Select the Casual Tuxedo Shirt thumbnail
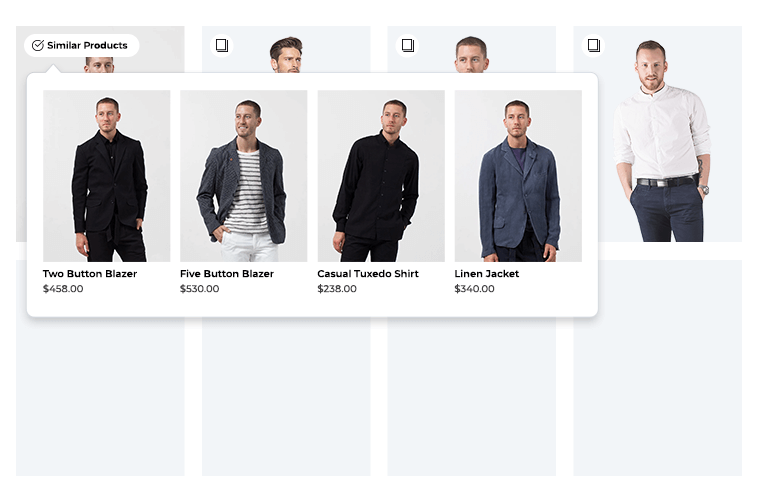 pos(381,176)
